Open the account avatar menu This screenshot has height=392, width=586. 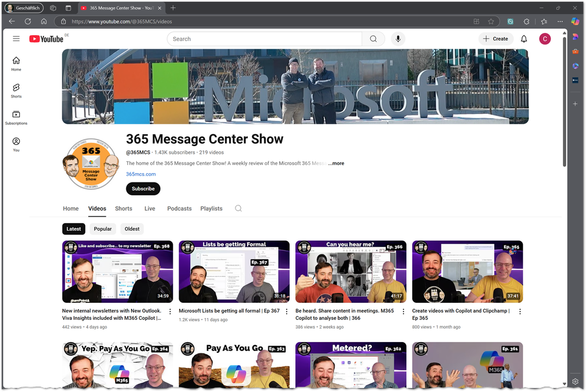tap(545, 39)
